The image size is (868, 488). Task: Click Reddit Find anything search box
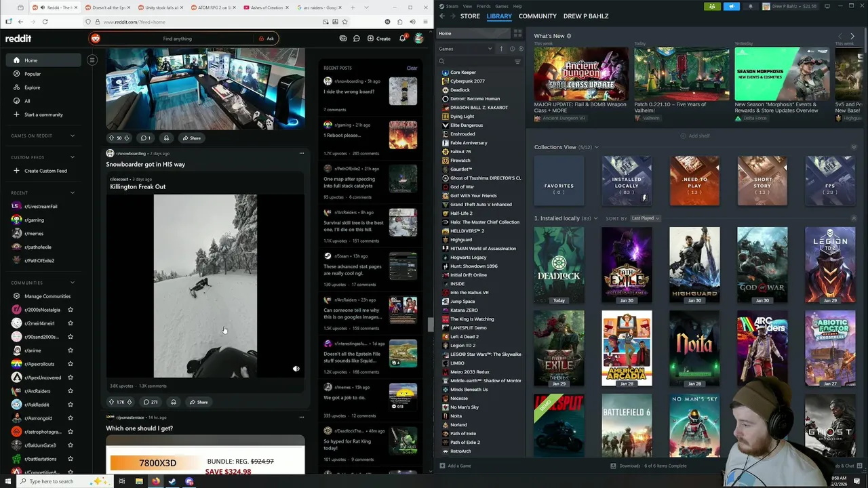coord(177,39)
